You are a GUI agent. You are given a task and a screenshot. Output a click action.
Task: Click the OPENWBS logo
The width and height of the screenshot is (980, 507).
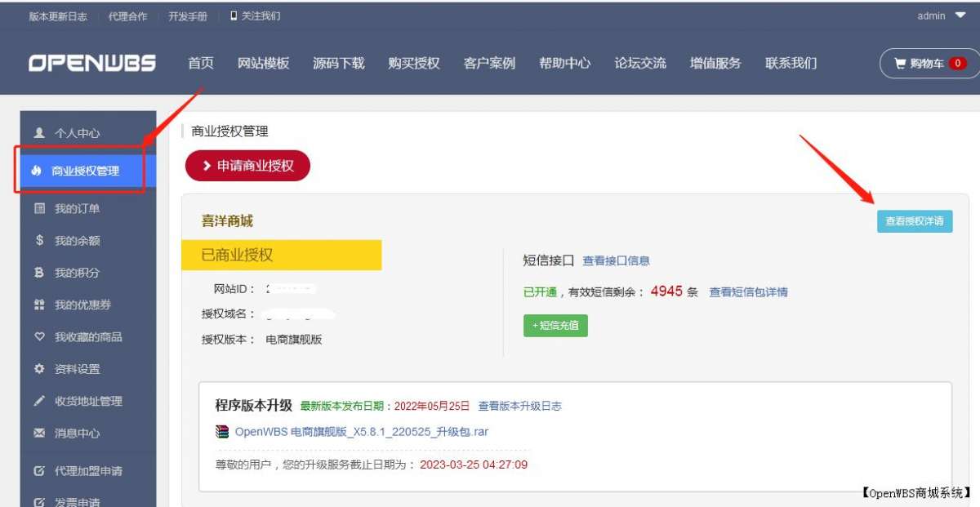point(90,62)
